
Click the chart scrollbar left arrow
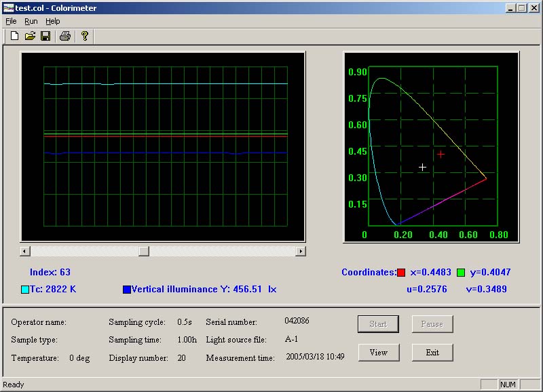[x=25, y=251]
